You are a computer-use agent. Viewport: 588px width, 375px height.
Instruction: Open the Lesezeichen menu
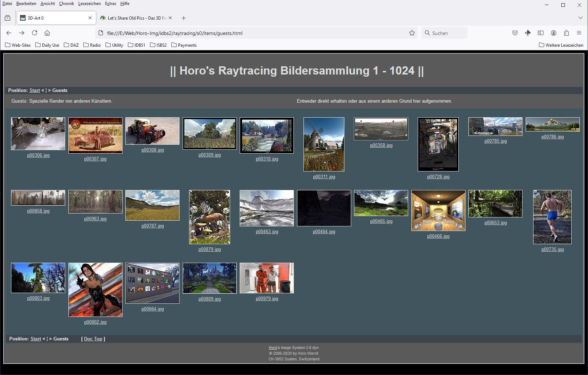tap(89, 4)
